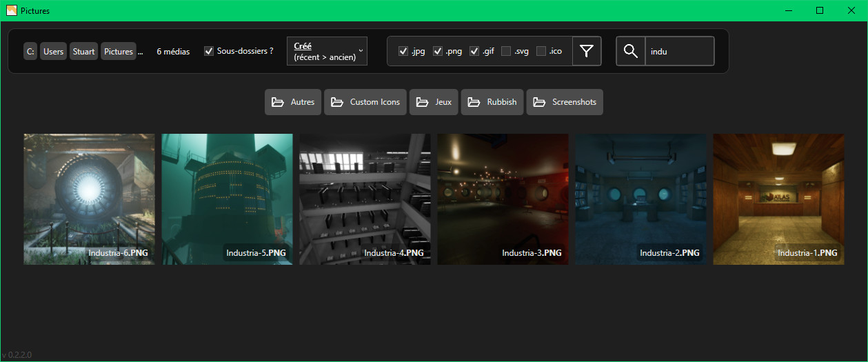Click the 6 médias count text
The width and height of the screenshot is (868, 362).
174,51
